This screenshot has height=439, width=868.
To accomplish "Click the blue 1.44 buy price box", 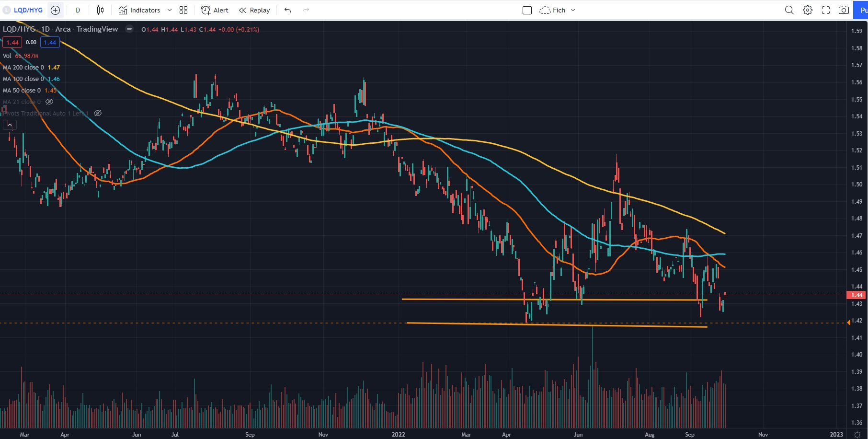I will [50, 42].
